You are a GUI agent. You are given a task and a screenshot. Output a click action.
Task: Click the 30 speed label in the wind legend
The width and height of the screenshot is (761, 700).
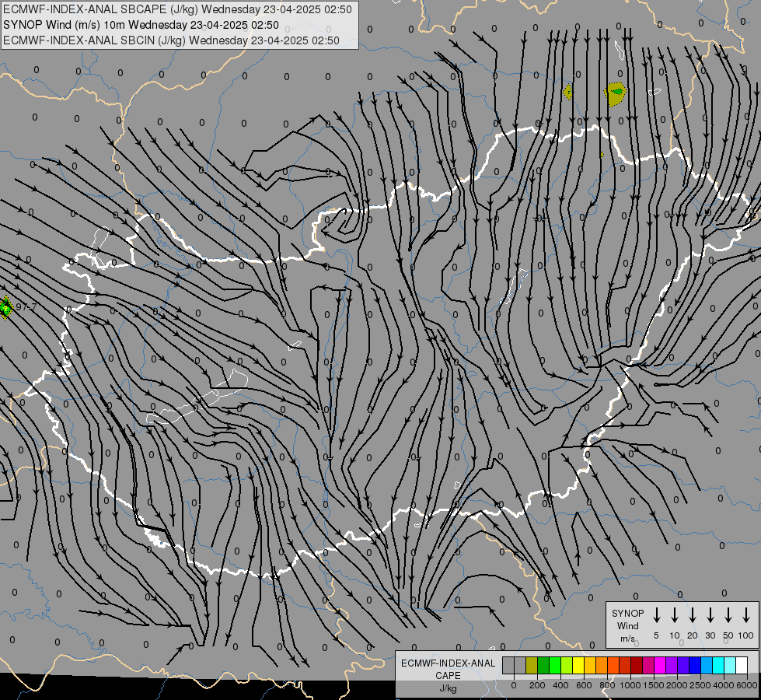point(710,635)
